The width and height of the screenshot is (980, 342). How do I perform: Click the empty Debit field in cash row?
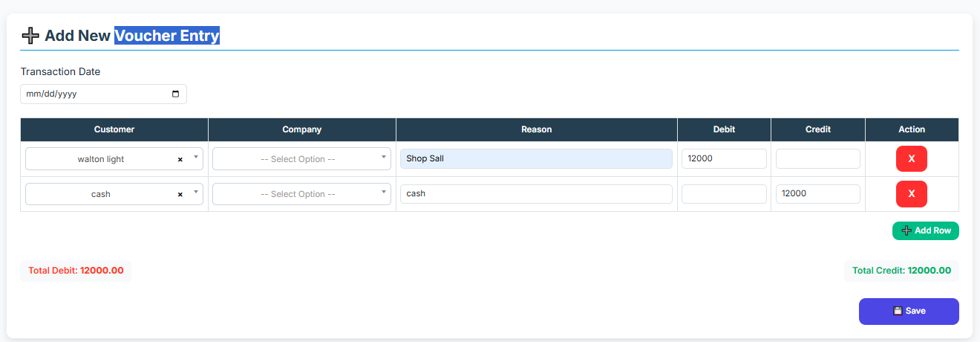point(723,194)
